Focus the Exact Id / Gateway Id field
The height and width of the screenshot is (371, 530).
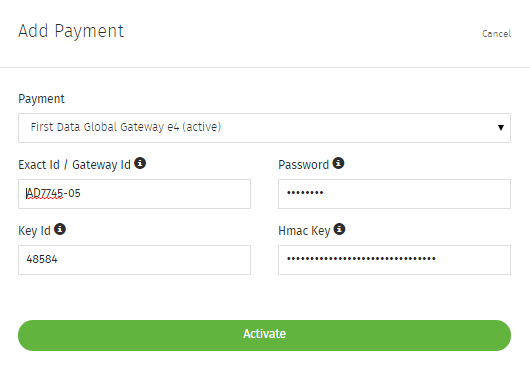135,194
